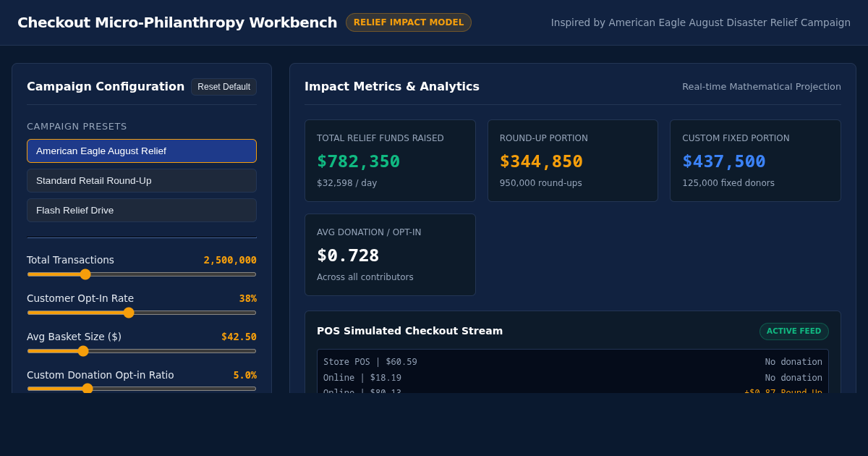868x456 pixels.
Task: Choose the Standard Retail Round-Up preset
Action: 142,180
